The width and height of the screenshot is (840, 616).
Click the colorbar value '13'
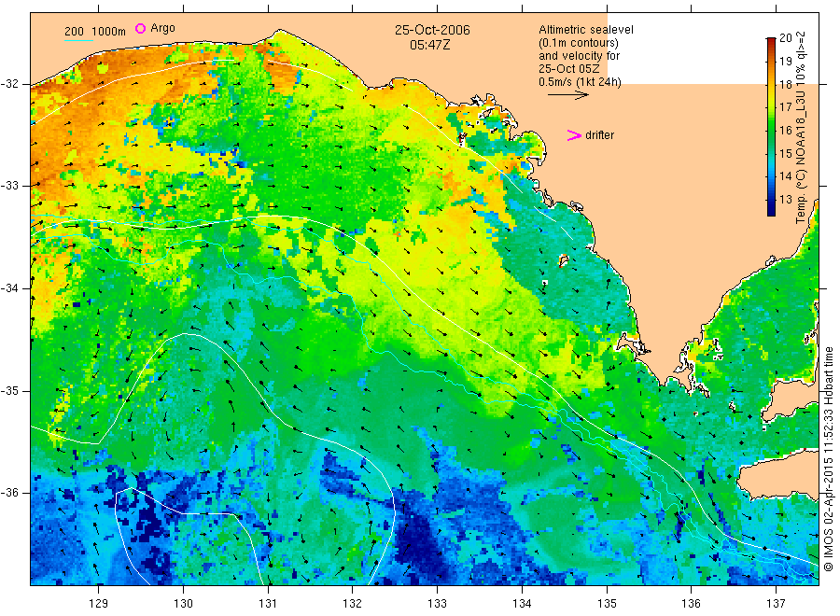785,200
